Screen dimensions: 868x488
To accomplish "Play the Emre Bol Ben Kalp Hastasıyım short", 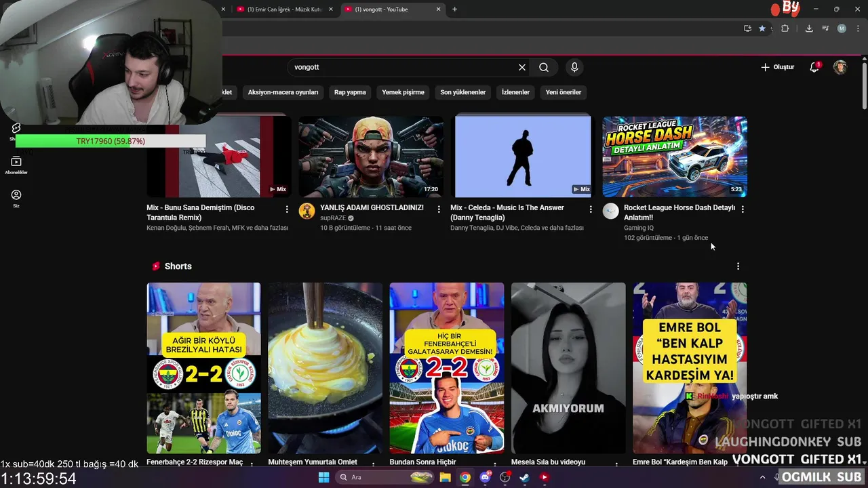I will [x=690, y=368].
